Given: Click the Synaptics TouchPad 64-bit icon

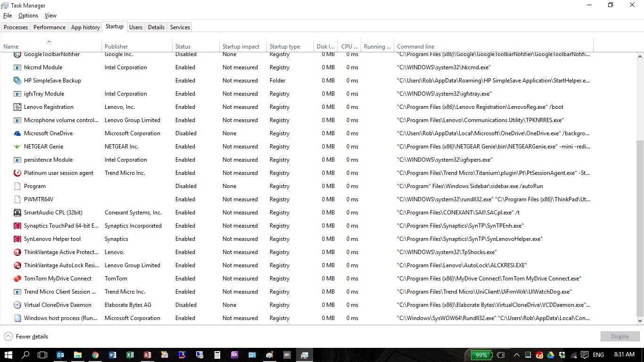Looking at the screenshot, I should (x=17, y=226).
